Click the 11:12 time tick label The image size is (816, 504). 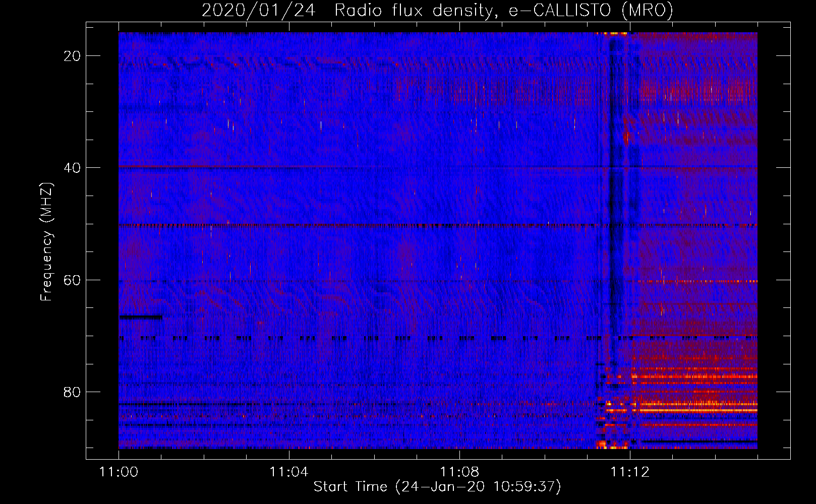pyautogui.click(x=630, y=472)
